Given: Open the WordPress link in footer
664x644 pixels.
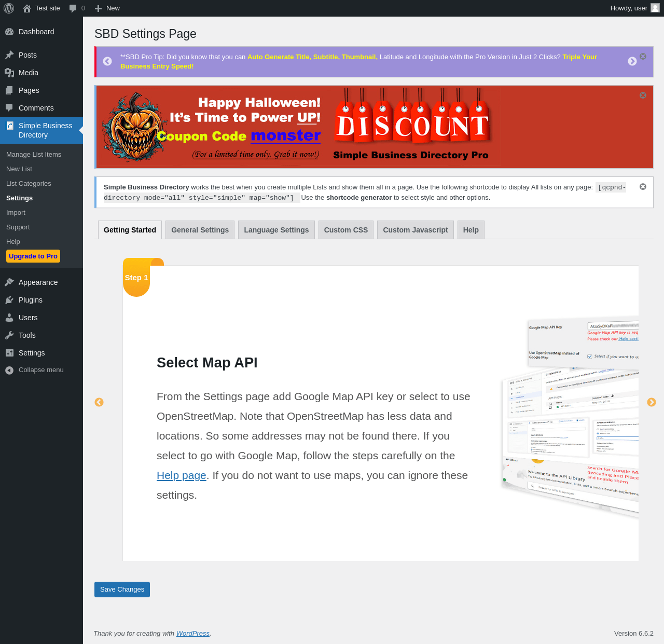Looking at the screenshot, I should (193, 634).
